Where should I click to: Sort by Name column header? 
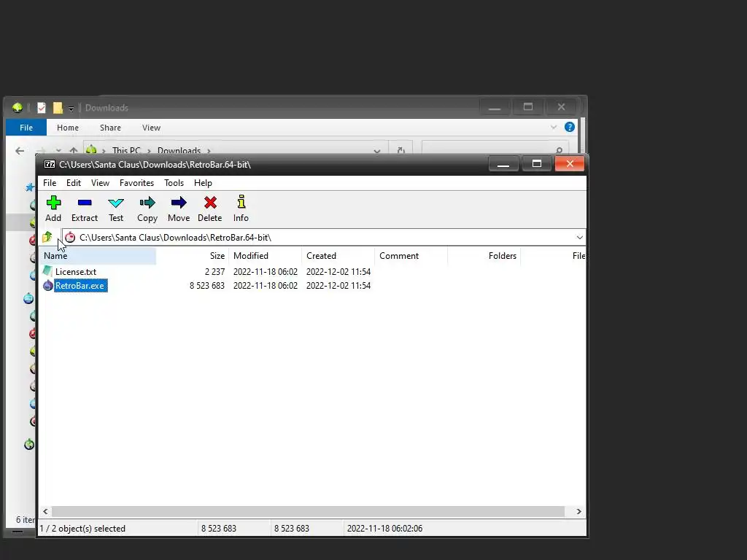click(x=98, y=256)
